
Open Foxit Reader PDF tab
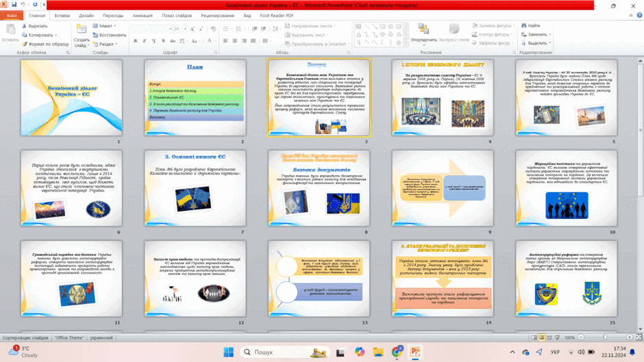pyautogui.click(x=276, y=16)
